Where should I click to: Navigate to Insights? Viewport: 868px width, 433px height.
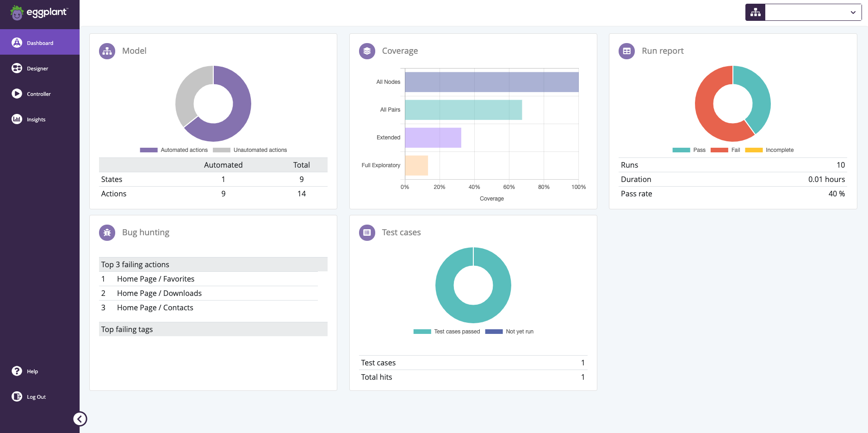[36, 119]
